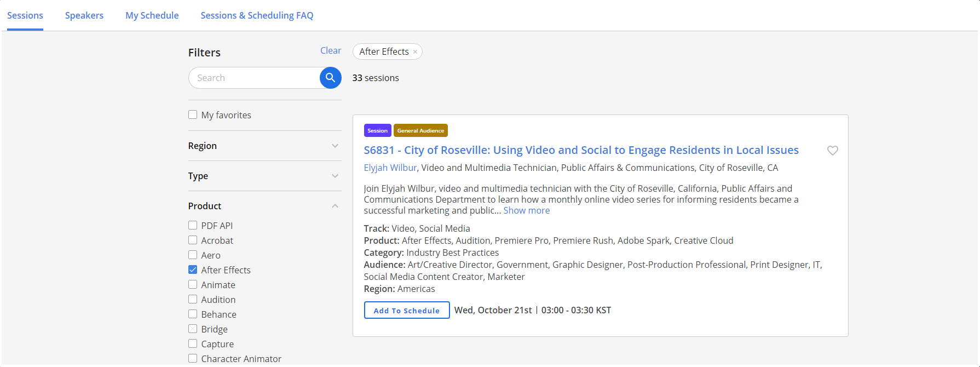Click the "Category: Industry Best Practices" line
This screenshot has height=367, width=980.
click(431, 253)
